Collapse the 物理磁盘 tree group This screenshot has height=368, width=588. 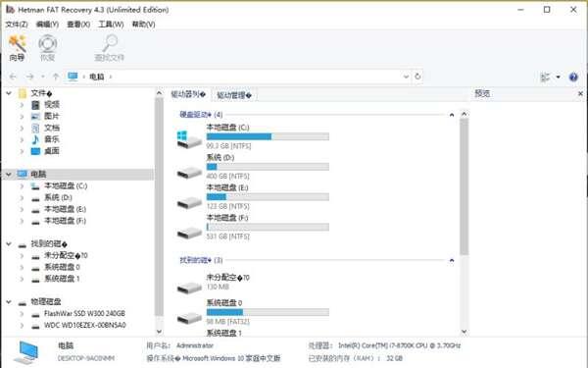[x=9, y=302]
